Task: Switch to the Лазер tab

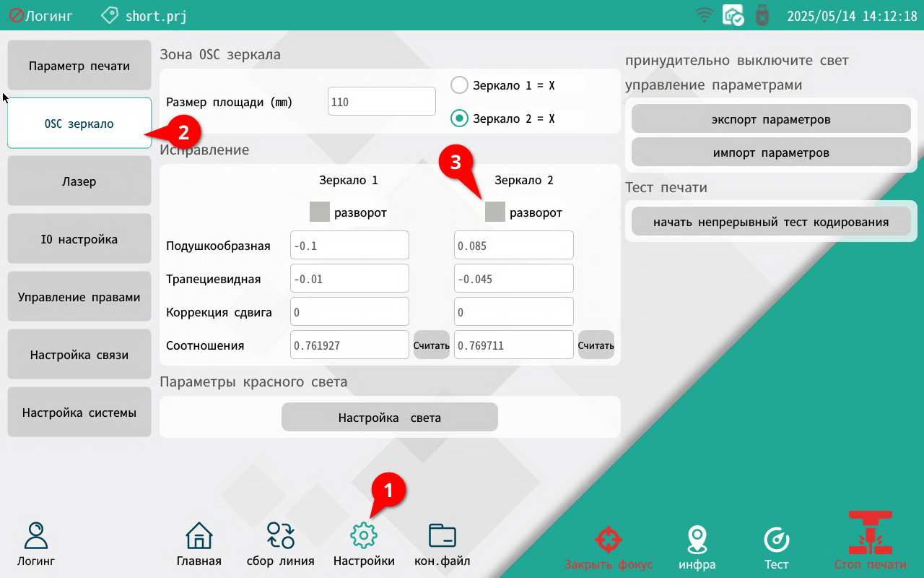Action: [x=79, y=181]
